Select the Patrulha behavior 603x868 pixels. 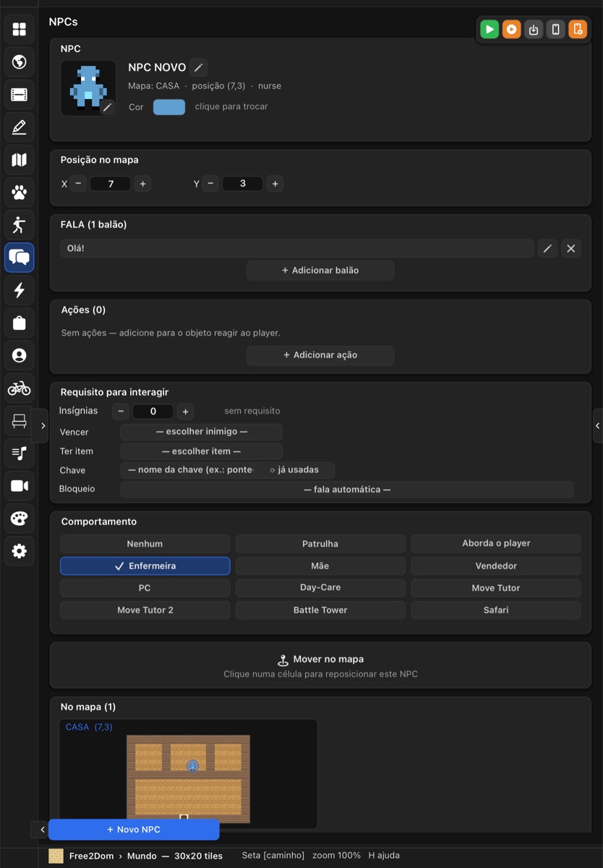[320, 544]
